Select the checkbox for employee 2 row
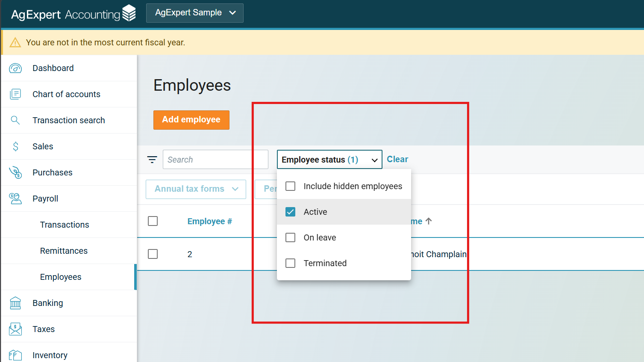This screenshot has width=644, height=362. [153, 254]
